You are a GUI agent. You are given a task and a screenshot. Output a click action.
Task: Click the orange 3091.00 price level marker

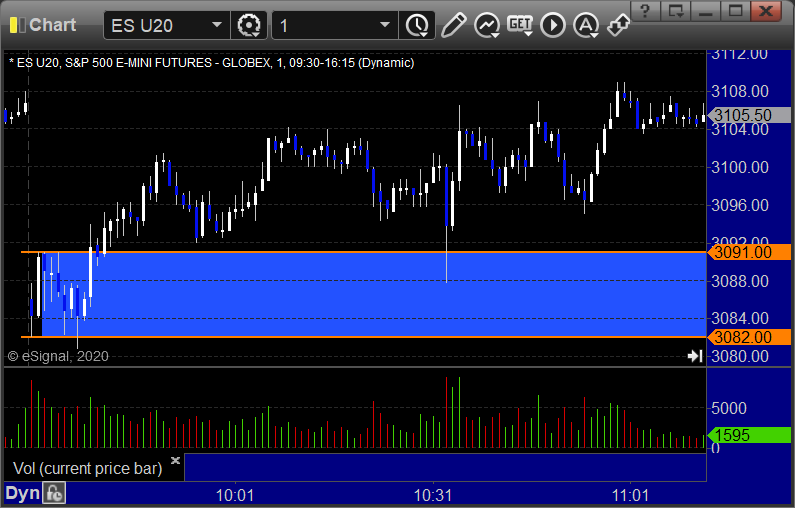click(x=749, y=252)
